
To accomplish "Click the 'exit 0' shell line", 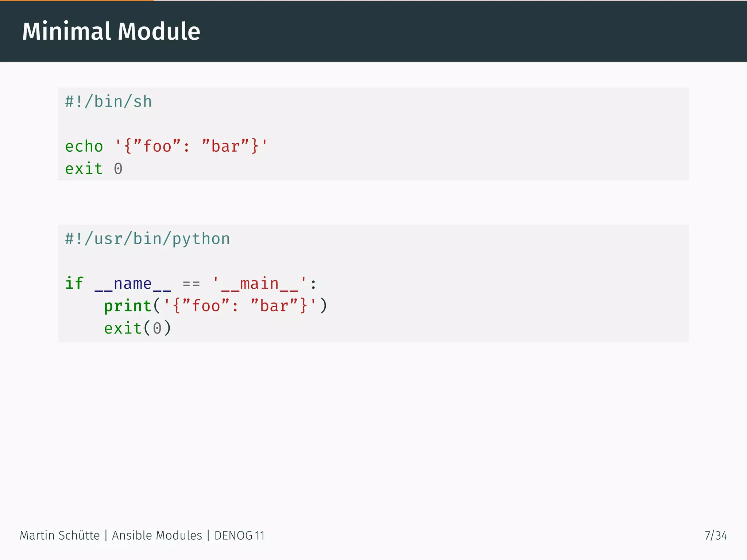I will pos(94,168).
